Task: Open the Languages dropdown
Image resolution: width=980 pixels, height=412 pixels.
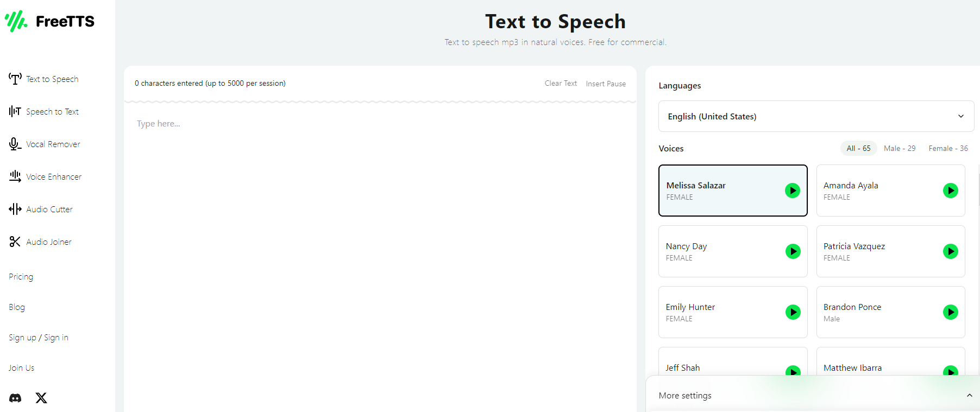Action: point(815,116)
